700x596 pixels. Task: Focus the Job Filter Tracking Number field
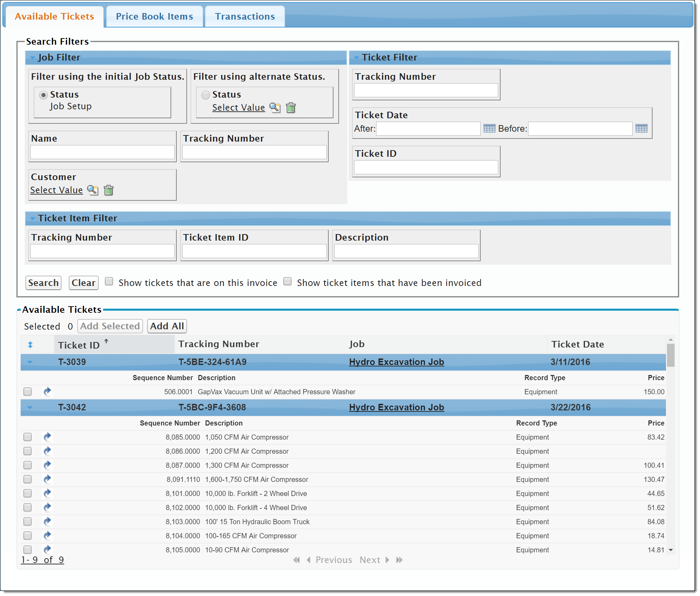pos(254,152)
